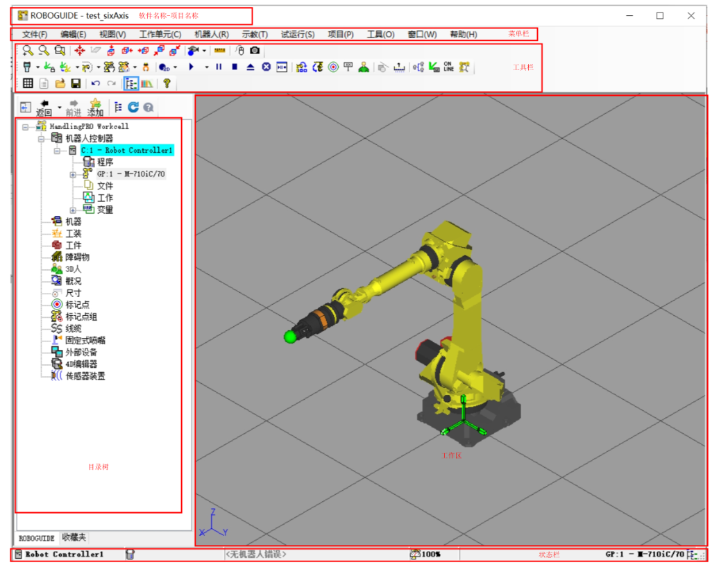
Task: Click the save cell floppy disk icon
Action: [76, 84]
